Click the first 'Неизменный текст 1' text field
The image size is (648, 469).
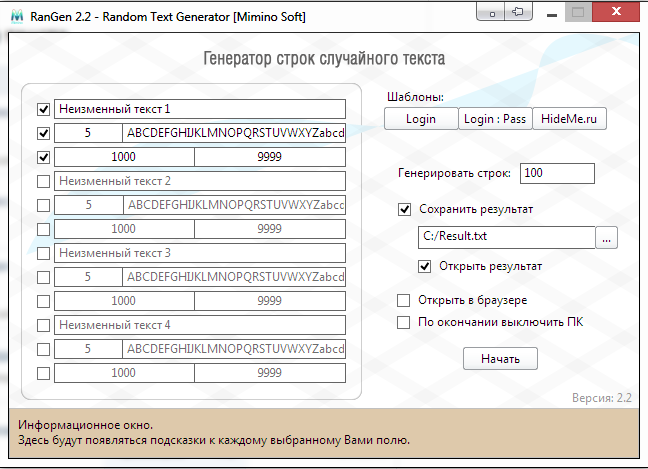tap(200, 109)
